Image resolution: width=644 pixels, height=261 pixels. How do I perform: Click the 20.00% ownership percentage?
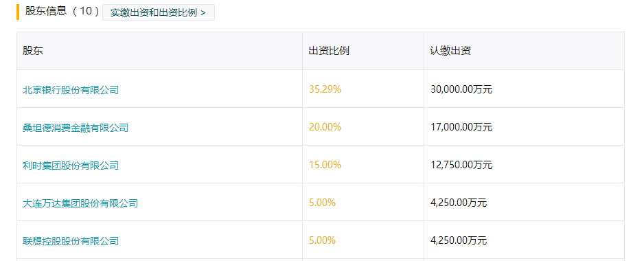[325, 127]
